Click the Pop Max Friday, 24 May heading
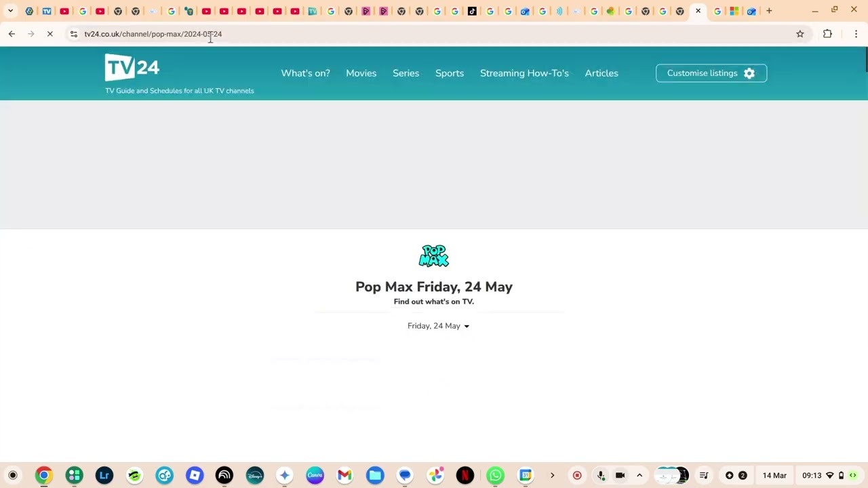Image resolution: width=868 pixels, height=488 pixels. [434, 287]
